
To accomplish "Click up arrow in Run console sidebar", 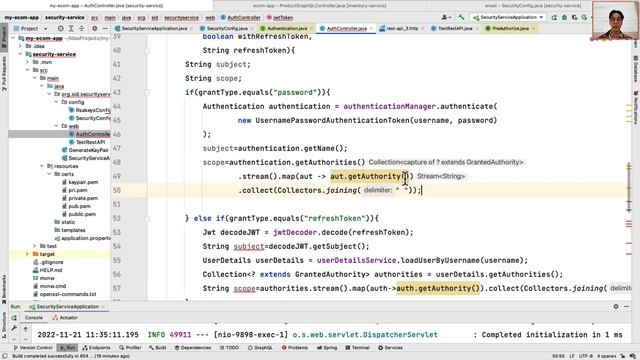I will pyautogui.click(x=25, y=328).
